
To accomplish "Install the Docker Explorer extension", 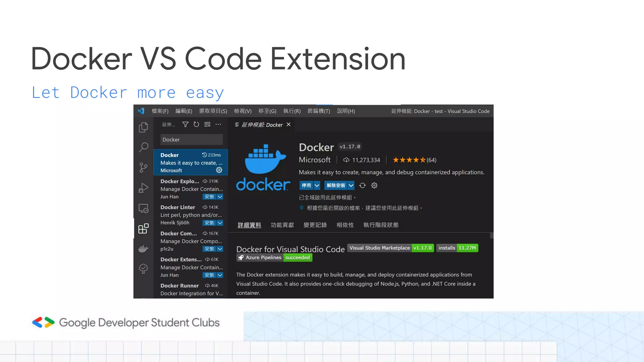I will click(209, 197).
